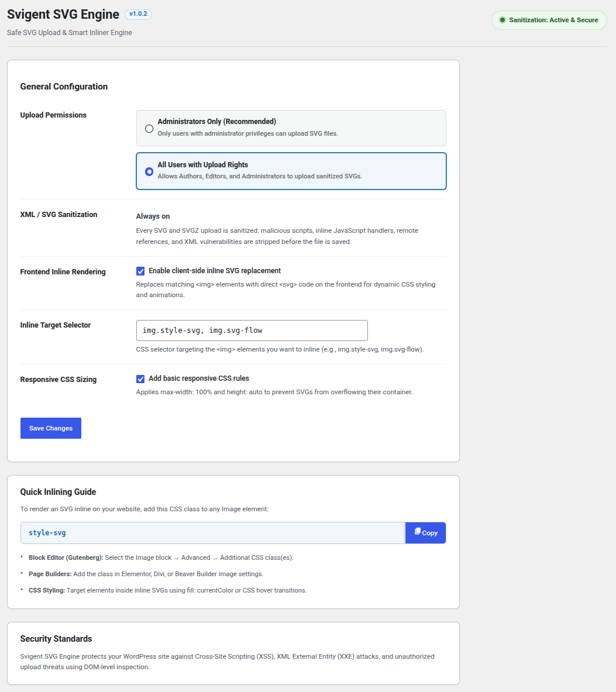This screenshot has height=692, width=616.
Task: Click the Always on text
Action: pyautogui.click(x=153, y=216)
